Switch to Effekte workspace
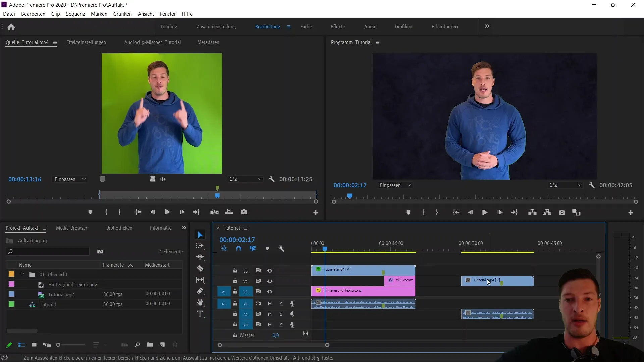The width and height of the screenshot is (644, 362). [x=338, y=26]
